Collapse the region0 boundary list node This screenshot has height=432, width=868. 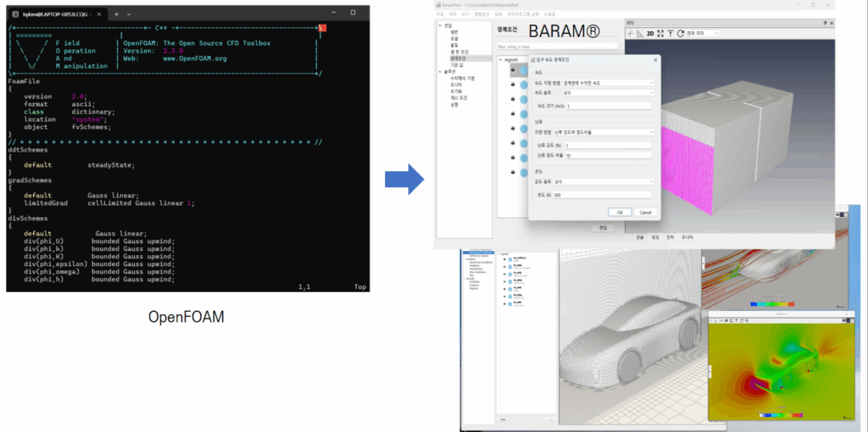[x=501, y=59]
